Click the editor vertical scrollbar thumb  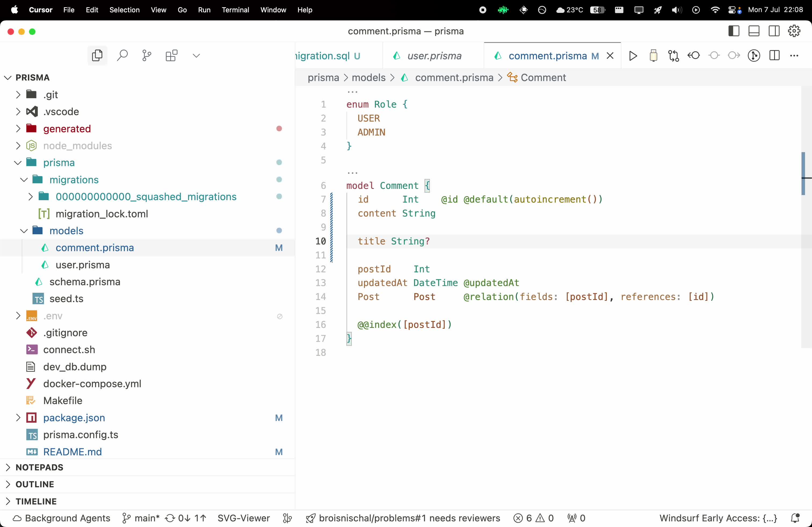(x=803, y=174)
